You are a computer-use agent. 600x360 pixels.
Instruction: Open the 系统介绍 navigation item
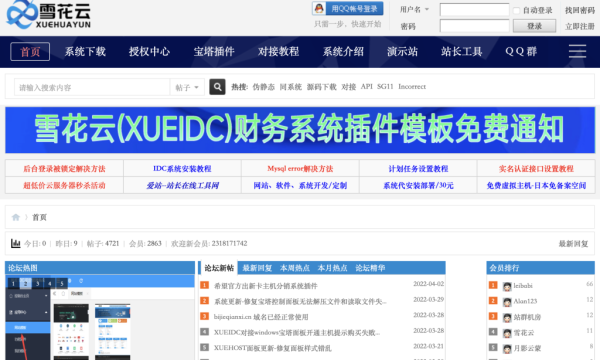point(343,52)
